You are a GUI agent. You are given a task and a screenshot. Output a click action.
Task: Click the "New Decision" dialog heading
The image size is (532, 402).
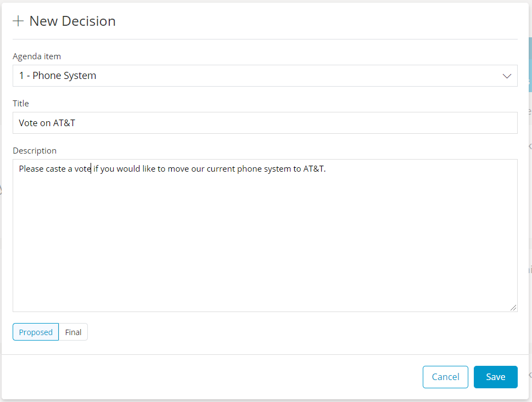click(x=72, y=21)
